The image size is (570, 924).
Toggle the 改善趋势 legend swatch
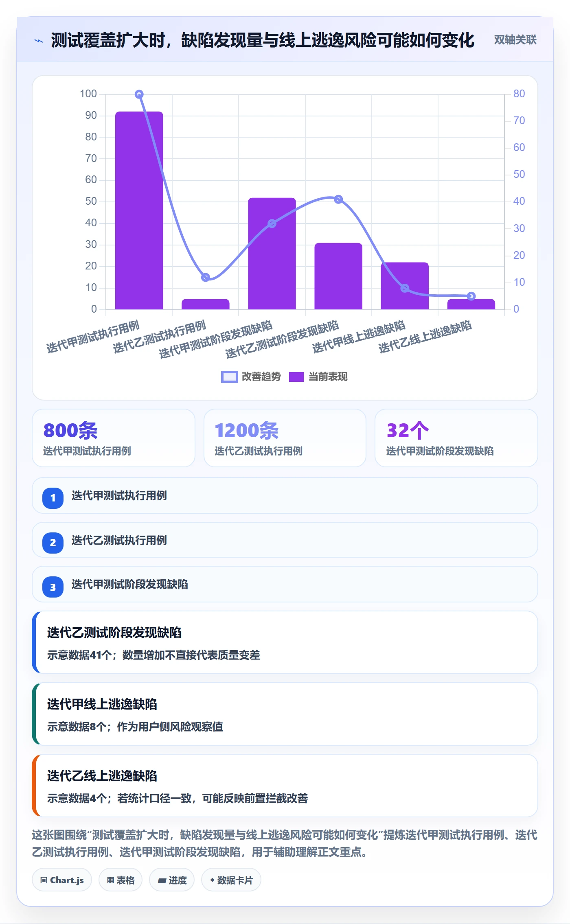pyautogui.click(x=229, y=377)
